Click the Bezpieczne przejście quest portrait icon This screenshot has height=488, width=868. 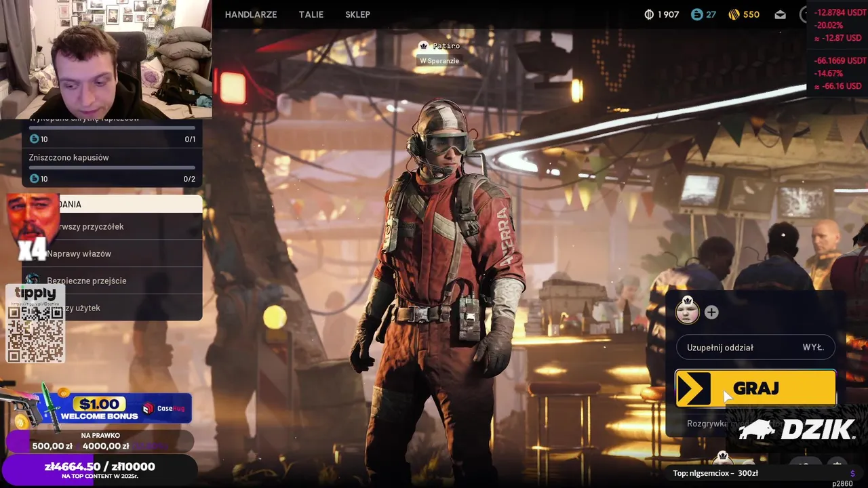click(32, 280)
